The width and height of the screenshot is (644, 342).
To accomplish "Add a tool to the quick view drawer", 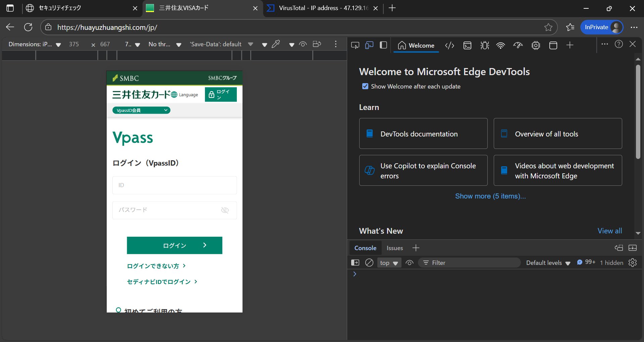I will pyautogui.click(x=416, y=248).
